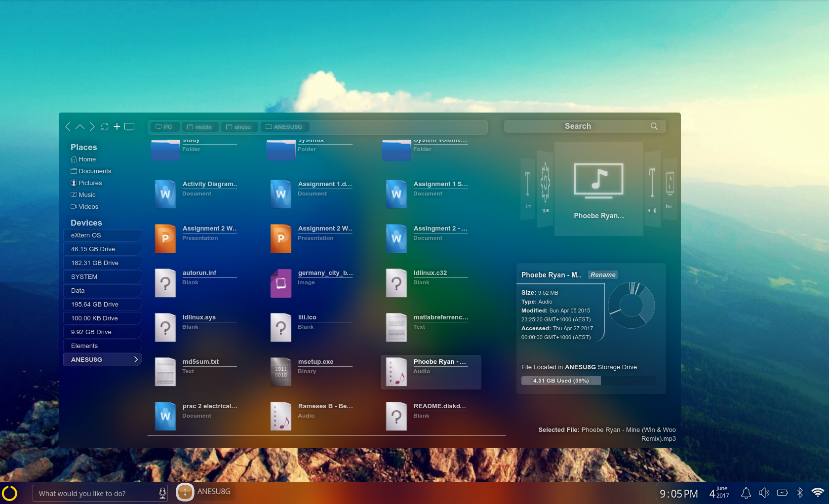This screenshot has width=829, height=504.
Task: Select the lili.ico file name
Action: (307, 317)
